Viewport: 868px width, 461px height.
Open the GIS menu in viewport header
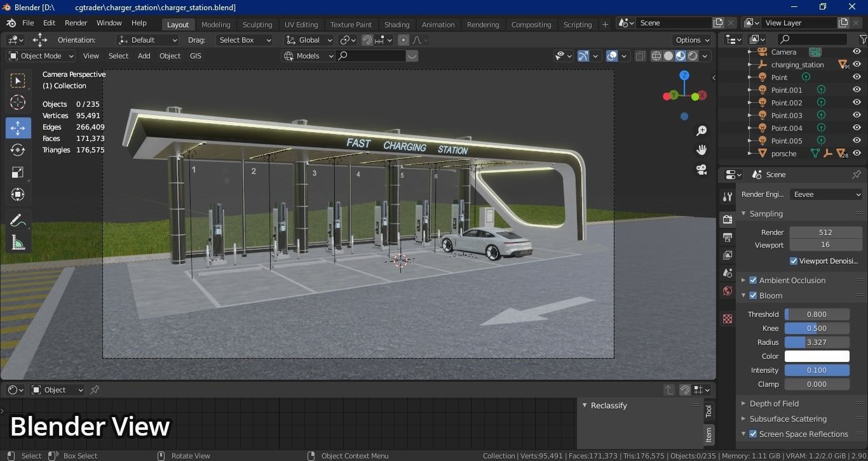coord(195,56)
